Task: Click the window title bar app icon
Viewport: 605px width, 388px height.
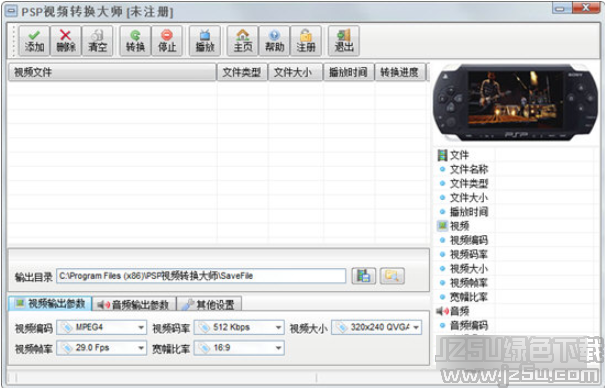Action: coord(11,12)
